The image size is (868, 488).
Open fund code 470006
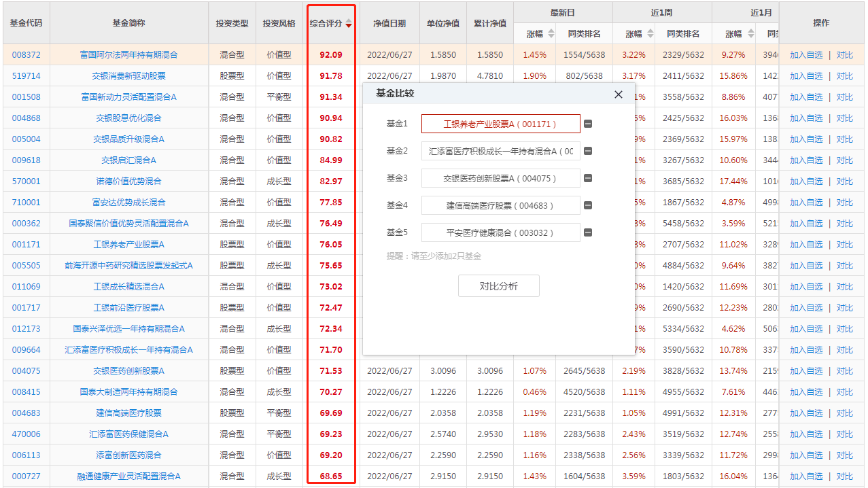[x=26, y=434]
